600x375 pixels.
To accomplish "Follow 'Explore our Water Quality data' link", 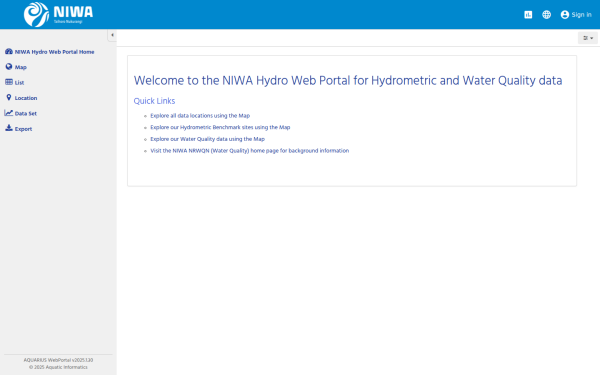I will (x=207, y=139).
